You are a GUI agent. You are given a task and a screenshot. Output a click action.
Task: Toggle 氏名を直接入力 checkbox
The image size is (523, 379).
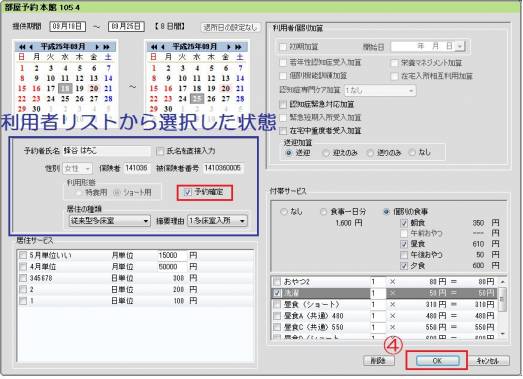[x=160, y=151]
